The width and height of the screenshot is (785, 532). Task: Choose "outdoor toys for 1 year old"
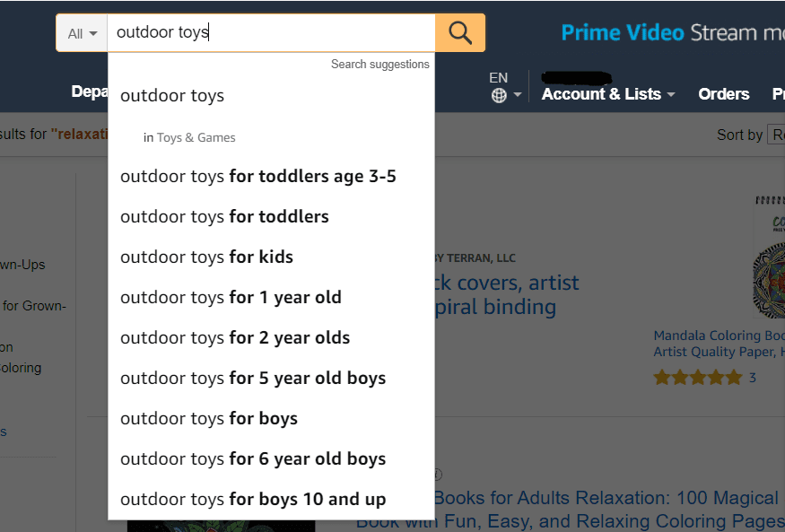[x=231, y=297]
